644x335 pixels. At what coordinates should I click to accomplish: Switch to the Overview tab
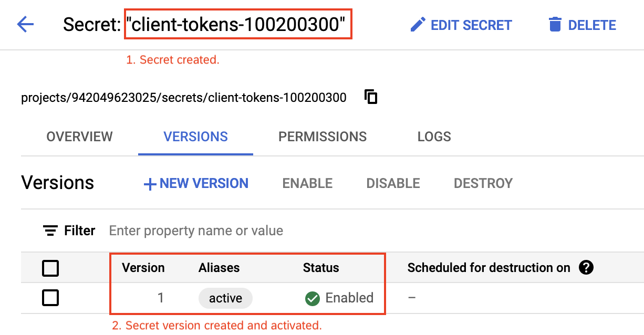point(79,137)
